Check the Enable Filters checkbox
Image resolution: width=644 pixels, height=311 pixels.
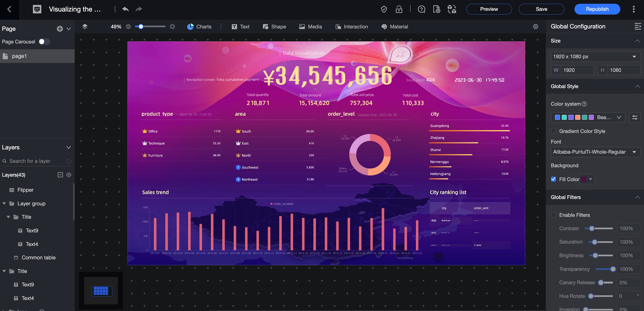coord(553,215)
